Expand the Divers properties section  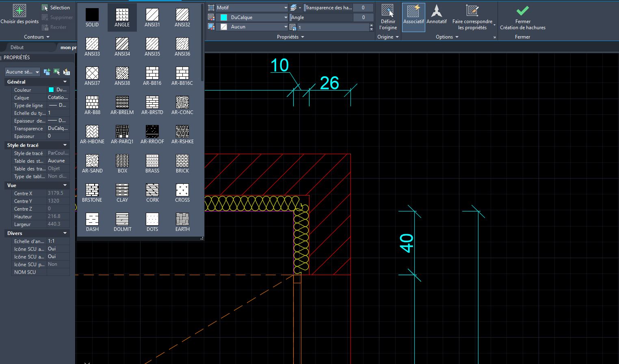click(65, 233)
